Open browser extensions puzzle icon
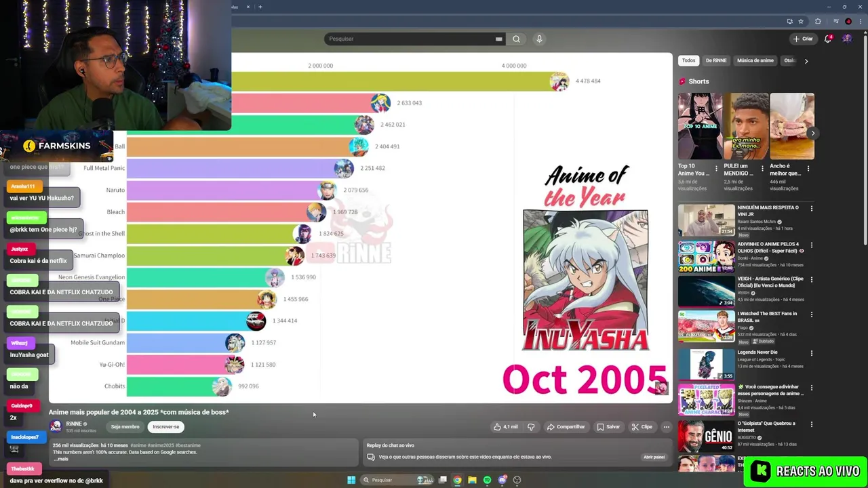The image size is (868, 488). click(x=818, y=22)
